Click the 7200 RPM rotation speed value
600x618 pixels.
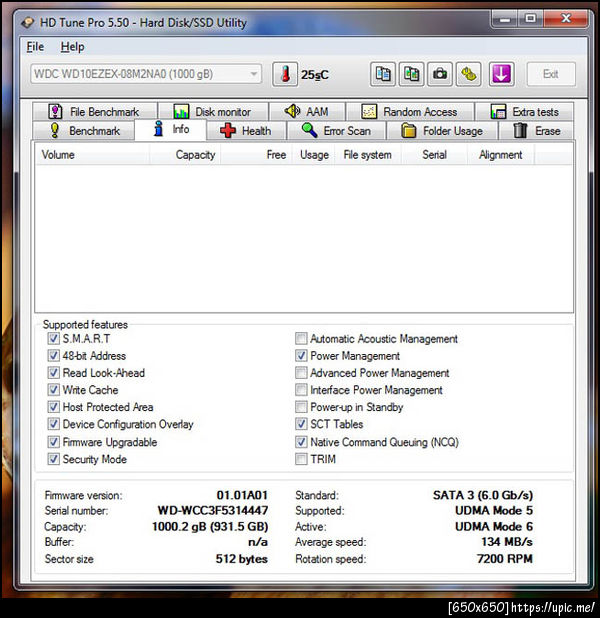point(505,559)
